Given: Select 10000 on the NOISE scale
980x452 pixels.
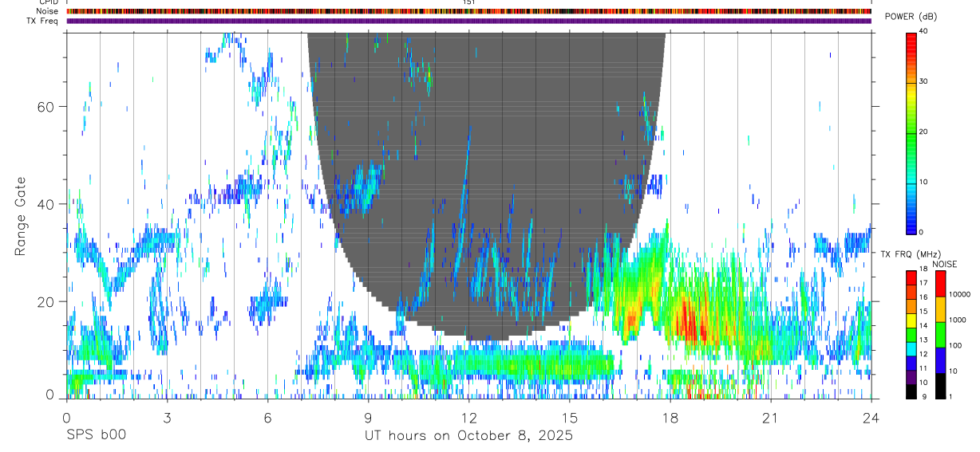Looking at the screenshot, I should tap(960, 294).
